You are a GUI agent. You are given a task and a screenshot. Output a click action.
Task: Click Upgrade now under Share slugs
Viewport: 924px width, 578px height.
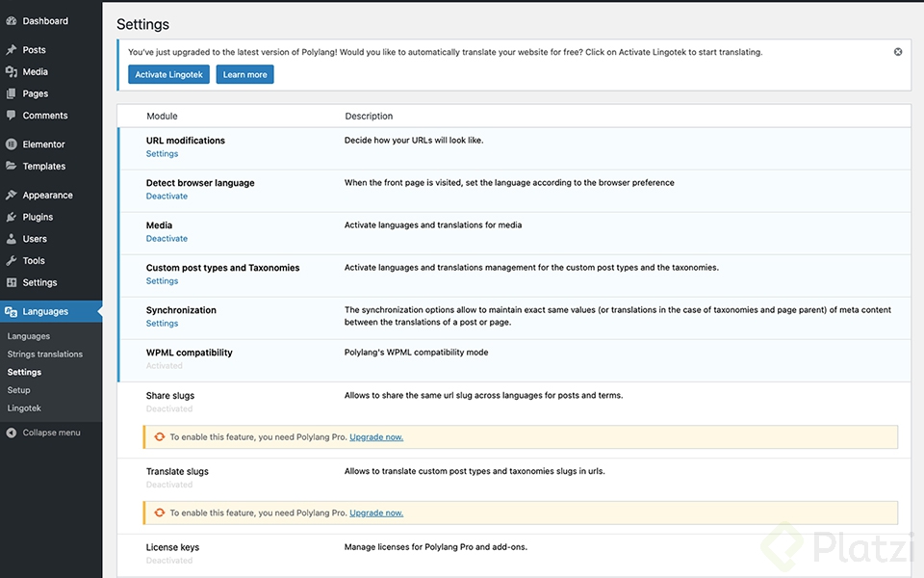[376, 437]
